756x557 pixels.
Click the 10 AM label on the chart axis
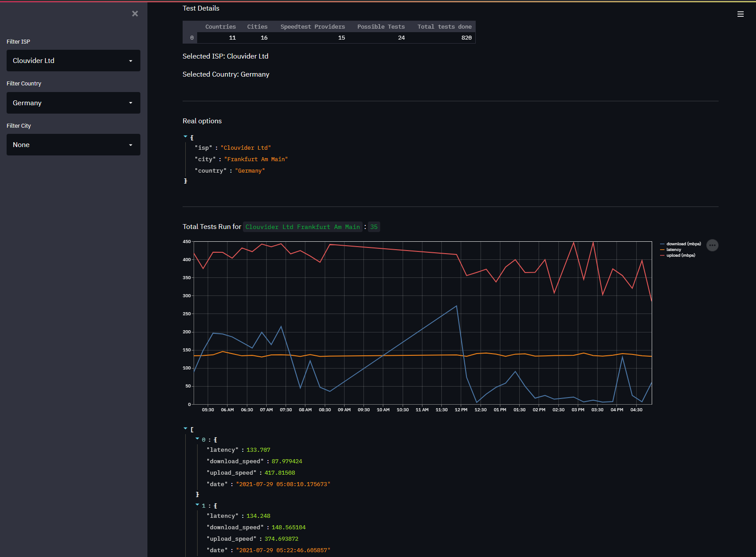point(383,410)
